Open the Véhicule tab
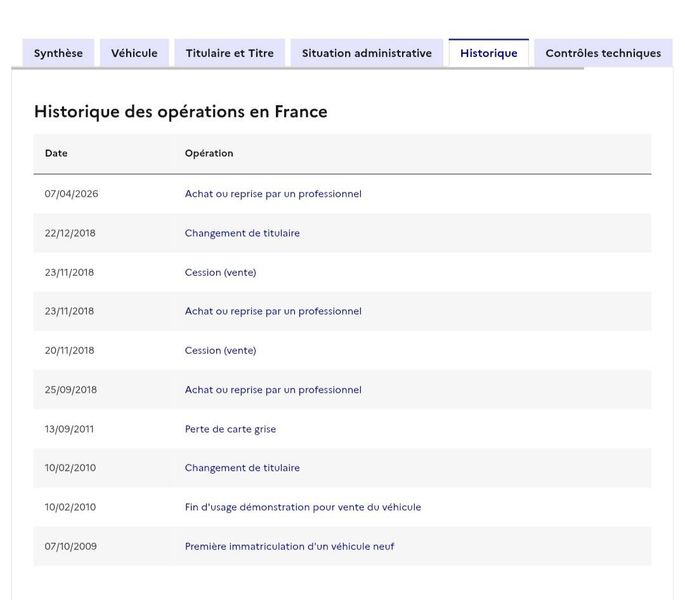 [x=134, y=53]
